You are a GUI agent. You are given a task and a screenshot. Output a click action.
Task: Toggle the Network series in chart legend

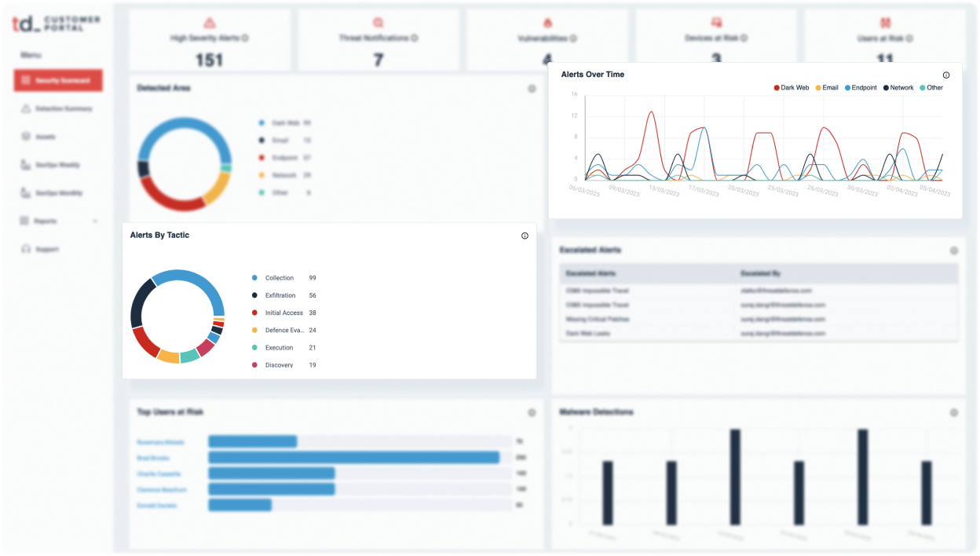pyautogui.click(x=898, y=88)
